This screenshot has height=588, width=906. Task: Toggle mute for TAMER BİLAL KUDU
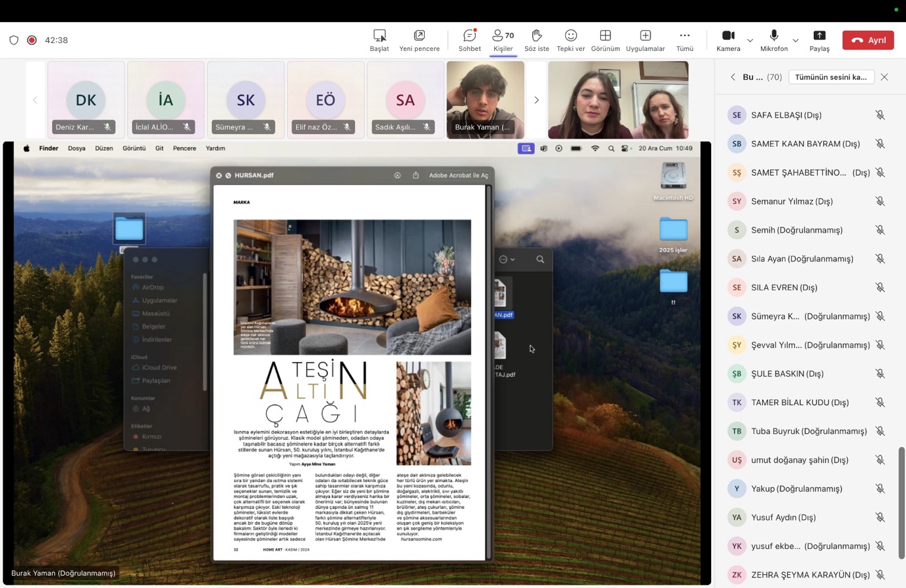881,402
